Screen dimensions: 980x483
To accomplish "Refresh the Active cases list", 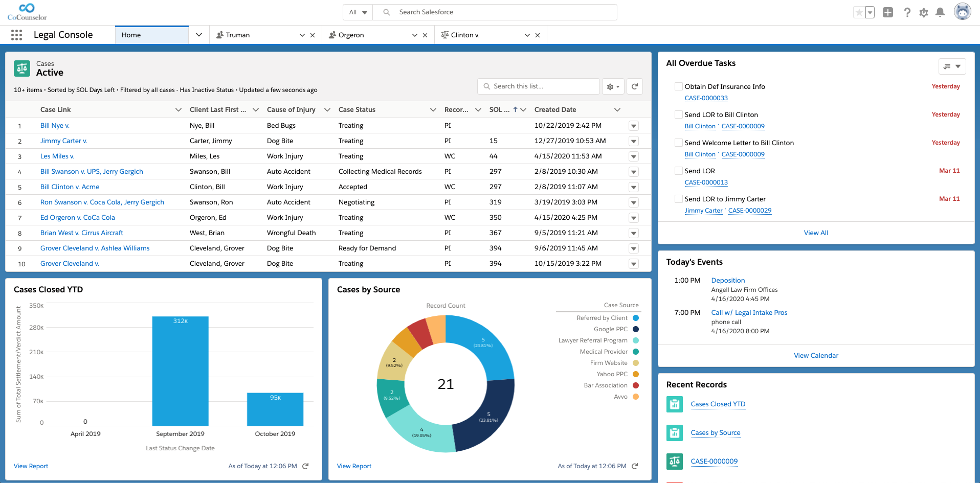I will coord(634,86).
